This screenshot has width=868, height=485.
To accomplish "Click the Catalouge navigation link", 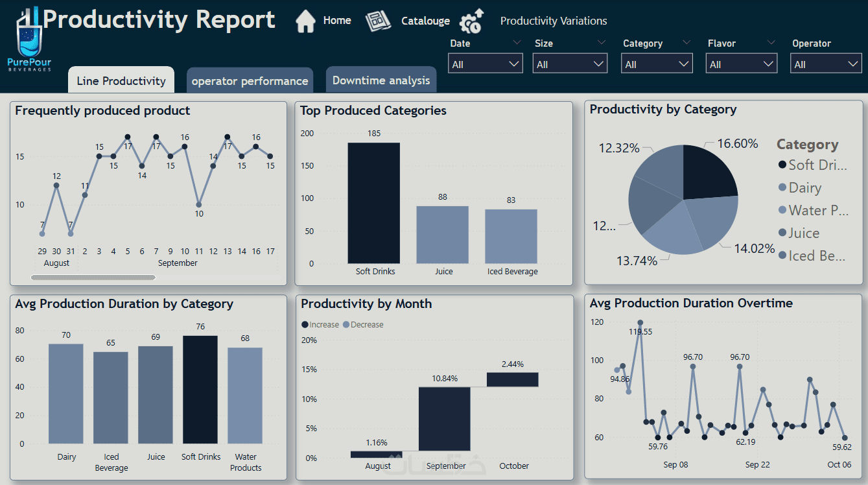I will tap(425, 21).
